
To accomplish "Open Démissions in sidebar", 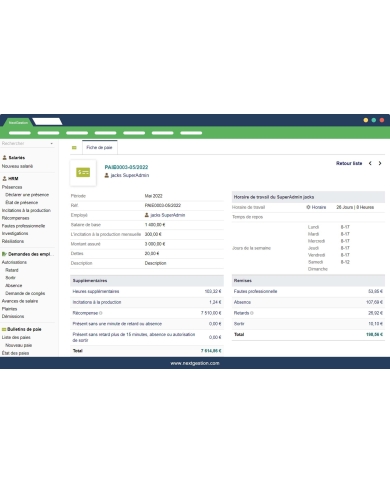I will [x=13, y=317].
